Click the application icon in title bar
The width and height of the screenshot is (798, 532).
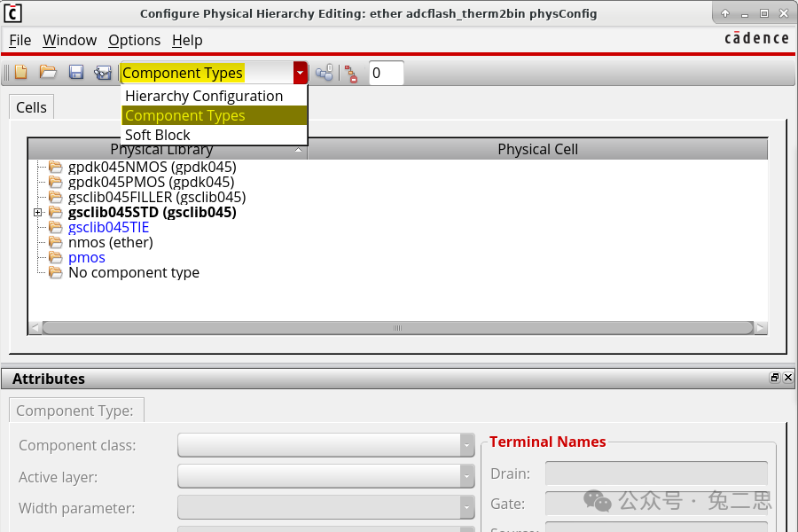[12, 13]
